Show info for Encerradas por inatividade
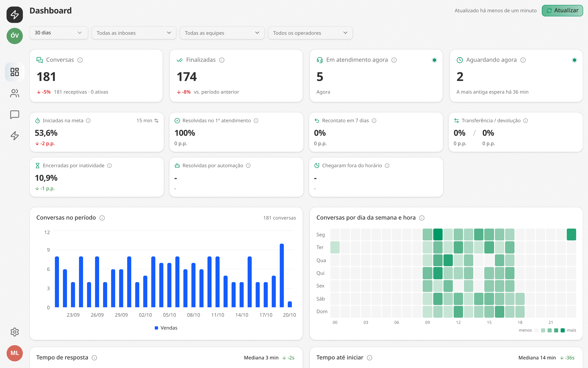The height and width of the screenshot is (368, 588). (x=109, y=166)
